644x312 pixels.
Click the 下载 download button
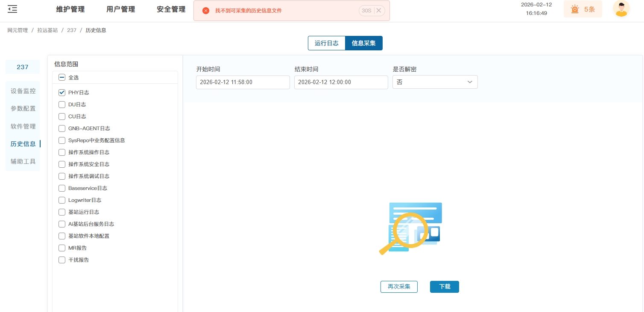(x=445, y=287)
